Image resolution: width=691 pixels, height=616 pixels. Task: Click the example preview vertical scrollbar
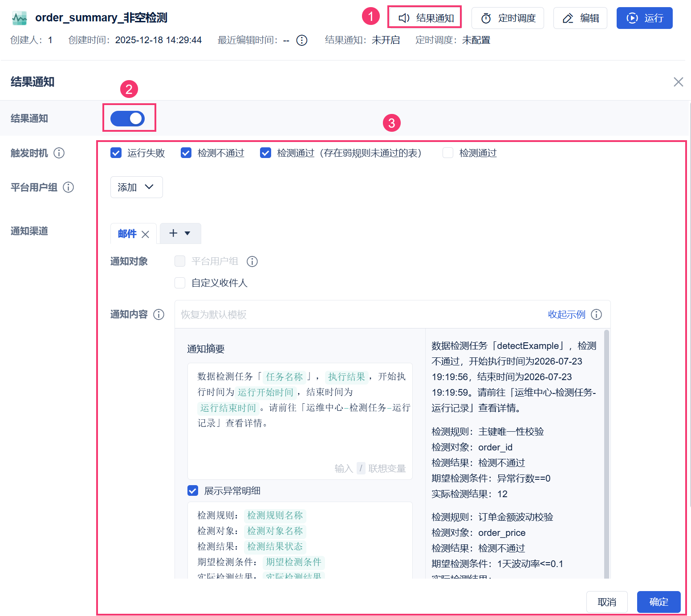coord(606,454)
